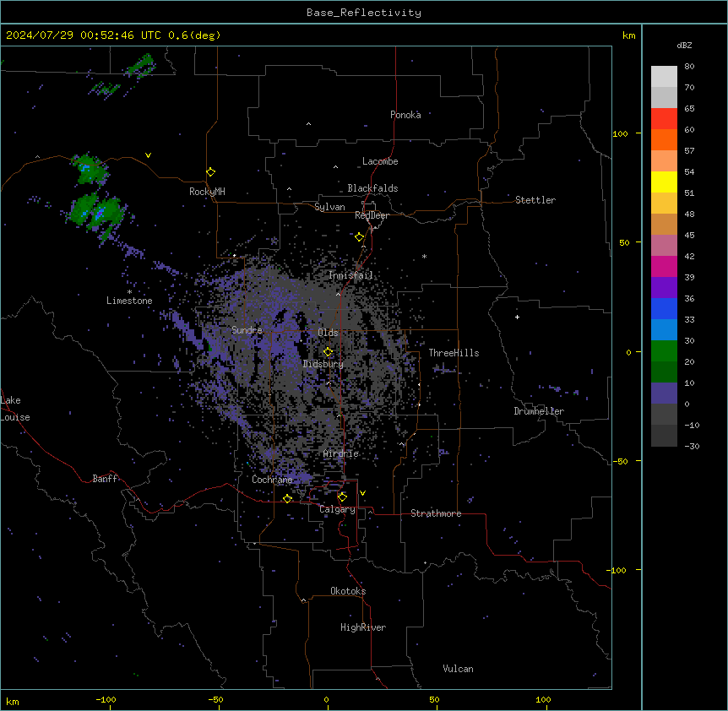Click the Strathmore city label
Viewport: 728px width, 711px height.
tap(436, 513)
